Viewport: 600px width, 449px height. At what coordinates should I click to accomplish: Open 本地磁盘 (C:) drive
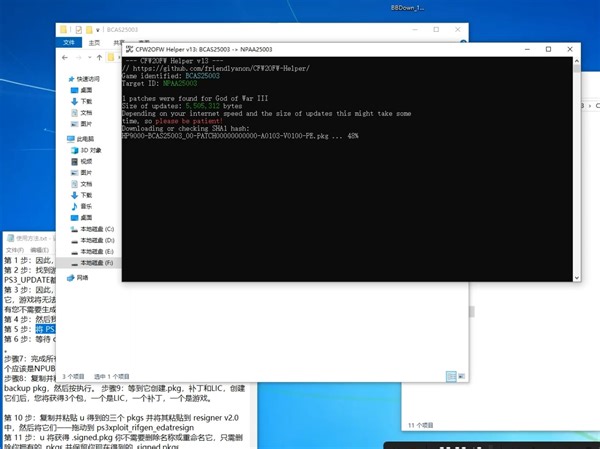click(x=92, y=229)
